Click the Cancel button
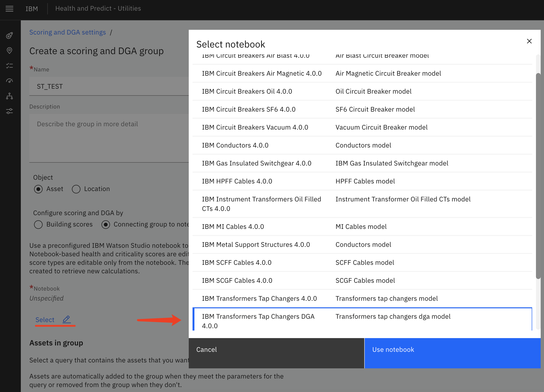The image size is (544, 392). [x=276, y=353]
